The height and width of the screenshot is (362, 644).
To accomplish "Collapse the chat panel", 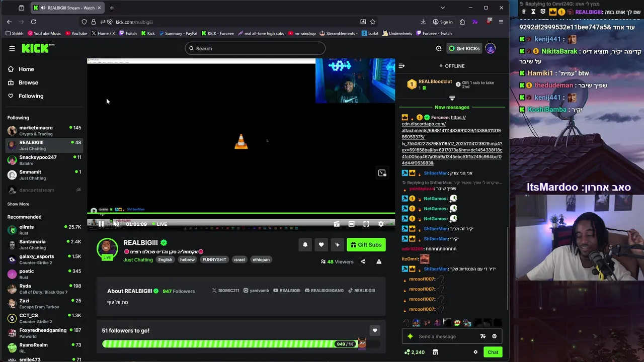I will point(401,66).
